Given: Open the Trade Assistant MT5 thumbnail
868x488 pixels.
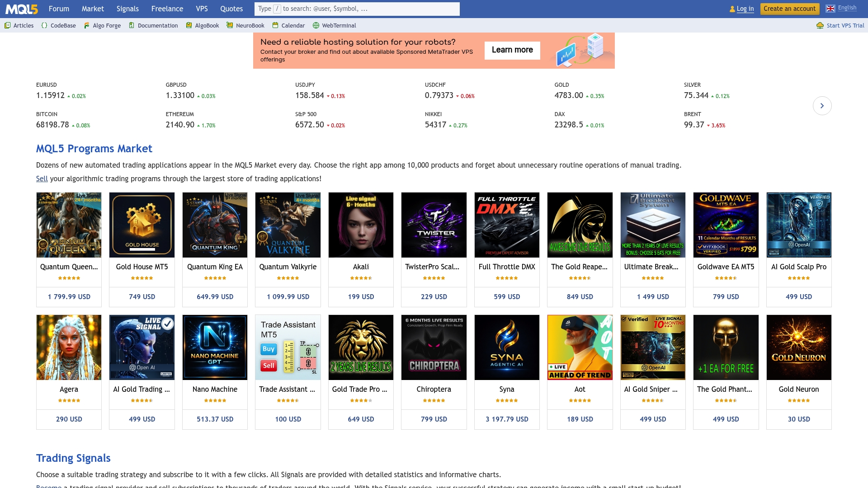Looking at the screenshot, I should [288, 347].
